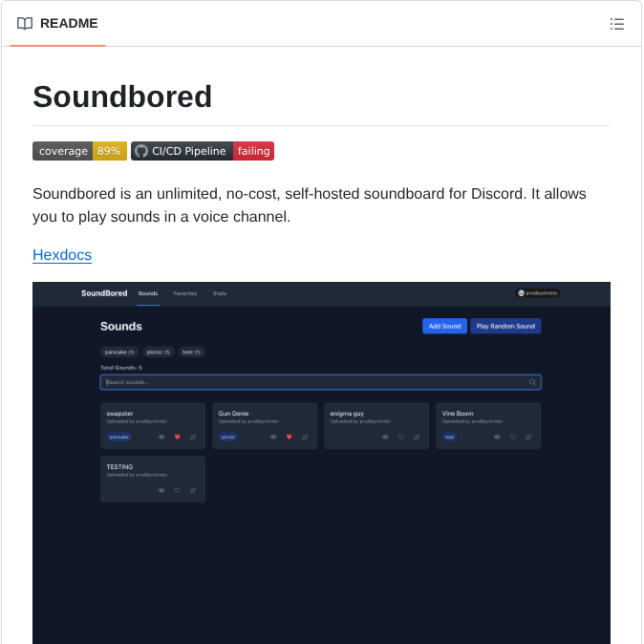Click the Add Sound button
The image size is (644, 644).
[444, 326]
